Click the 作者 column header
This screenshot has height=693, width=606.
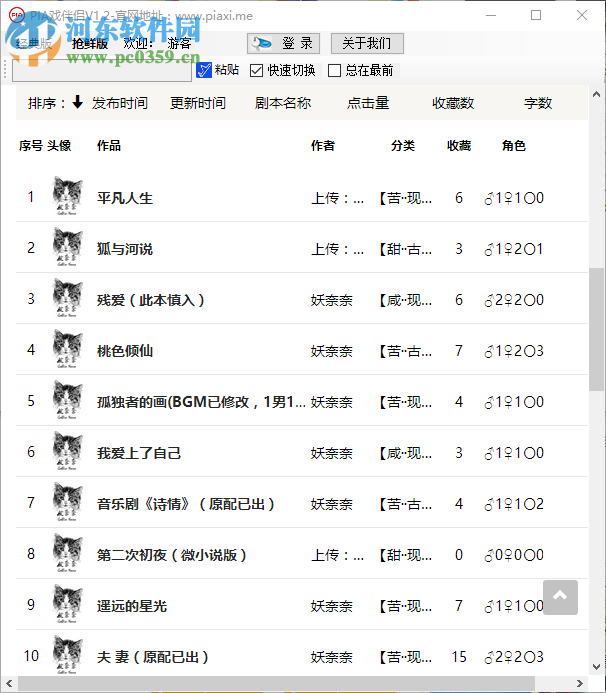323,145
